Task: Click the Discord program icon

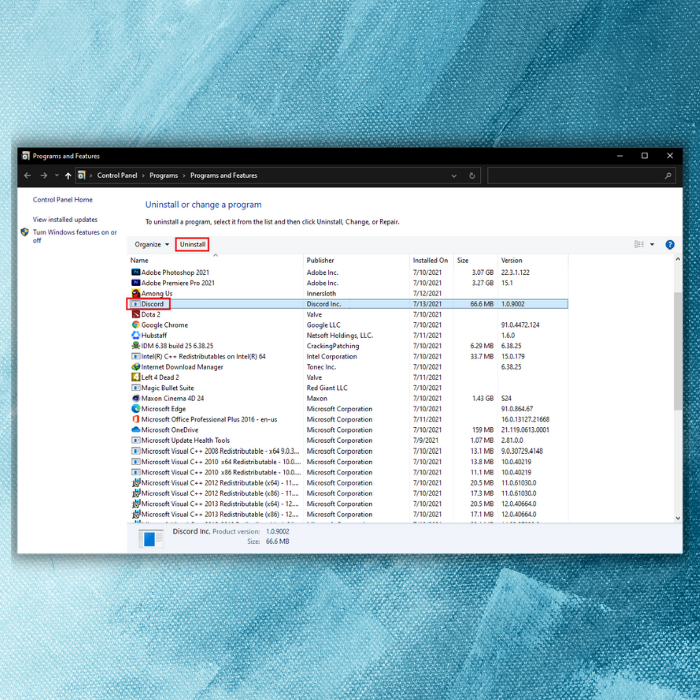Action: coord(136,304)
